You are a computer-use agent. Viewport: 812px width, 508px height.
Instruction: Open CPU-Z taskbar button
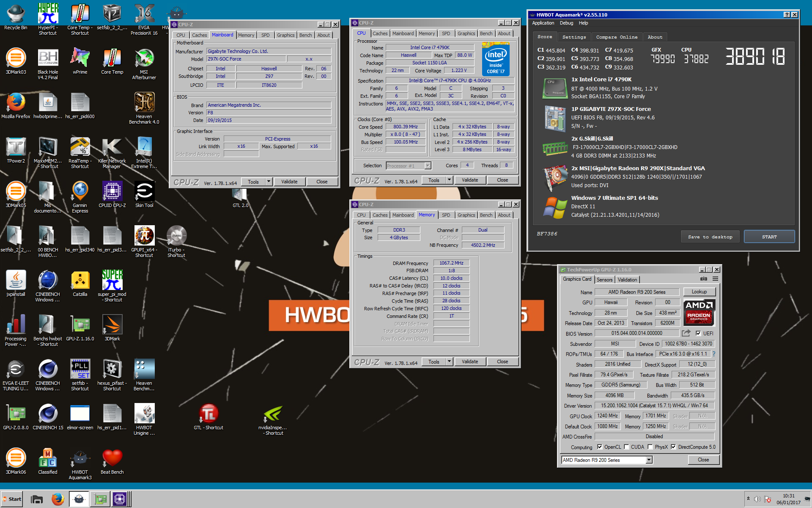click(x=120, y=499)
